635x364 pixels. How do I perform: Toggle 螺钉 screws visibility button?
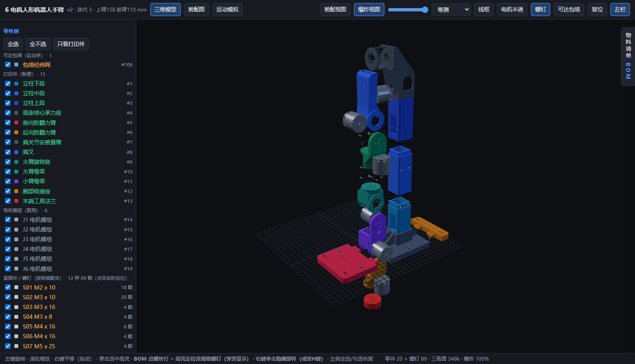(541, 9)
